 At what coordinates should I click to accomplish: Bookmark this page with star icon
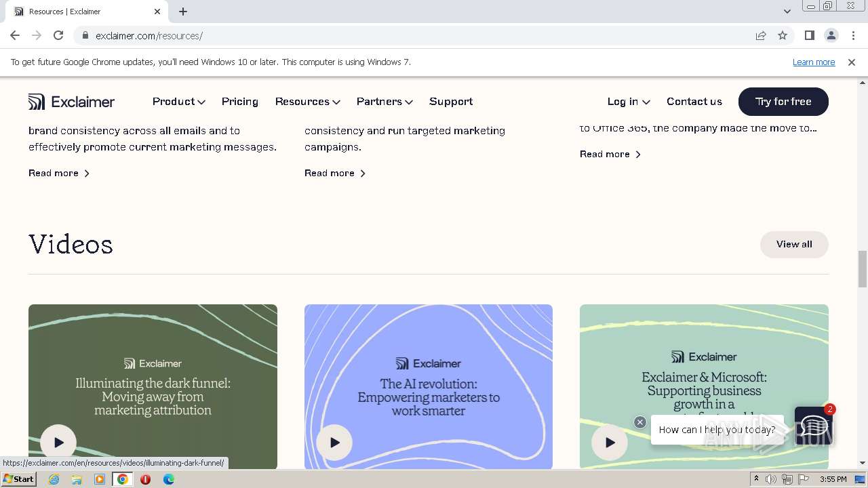[x=783, y=35]
